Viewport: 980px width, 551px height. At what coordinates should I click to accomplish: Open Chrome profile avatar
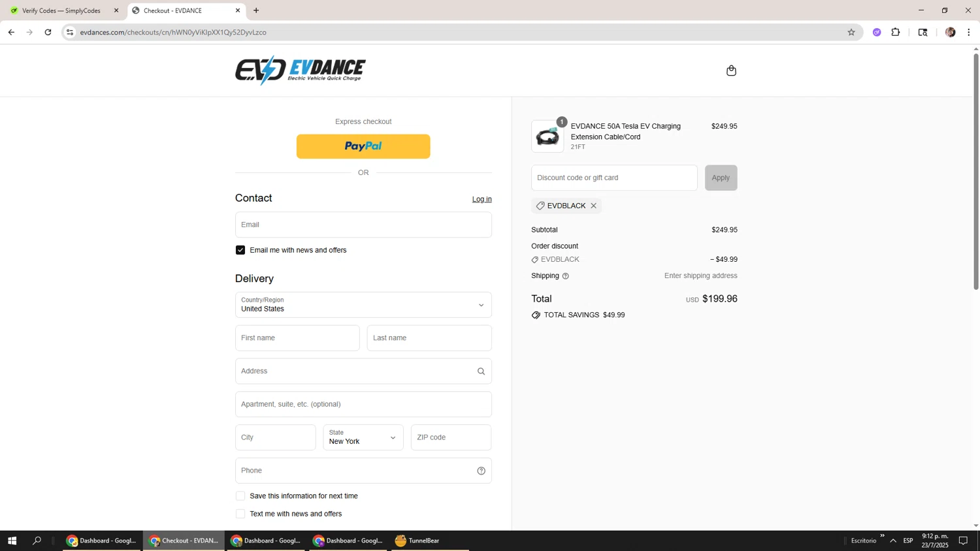click(x=950, y=32)
